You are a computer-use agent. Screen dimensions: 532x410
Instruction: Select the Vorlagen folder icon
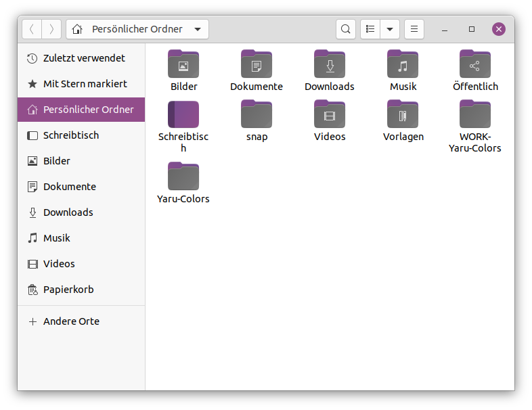coord(403,114)
